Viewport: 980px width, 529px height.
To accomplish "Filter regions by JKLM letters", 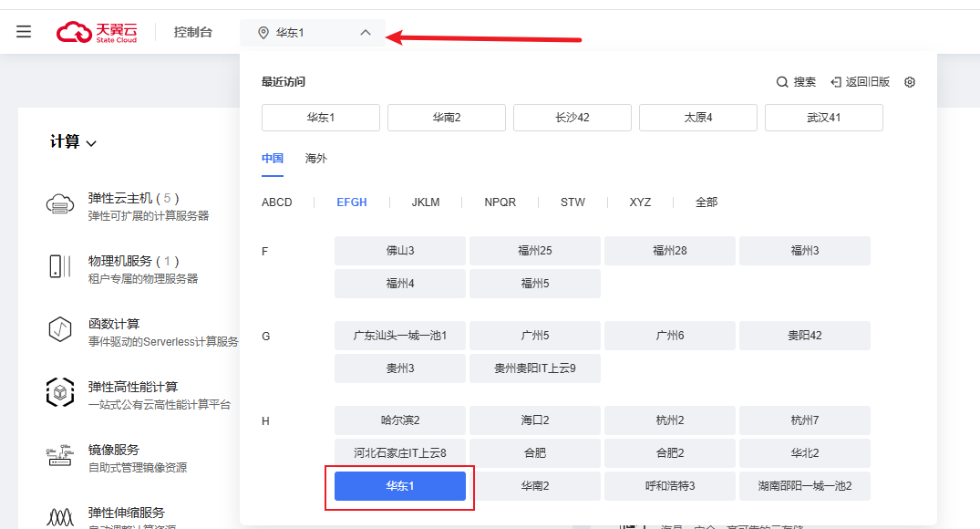I will [x=425, y=202].
